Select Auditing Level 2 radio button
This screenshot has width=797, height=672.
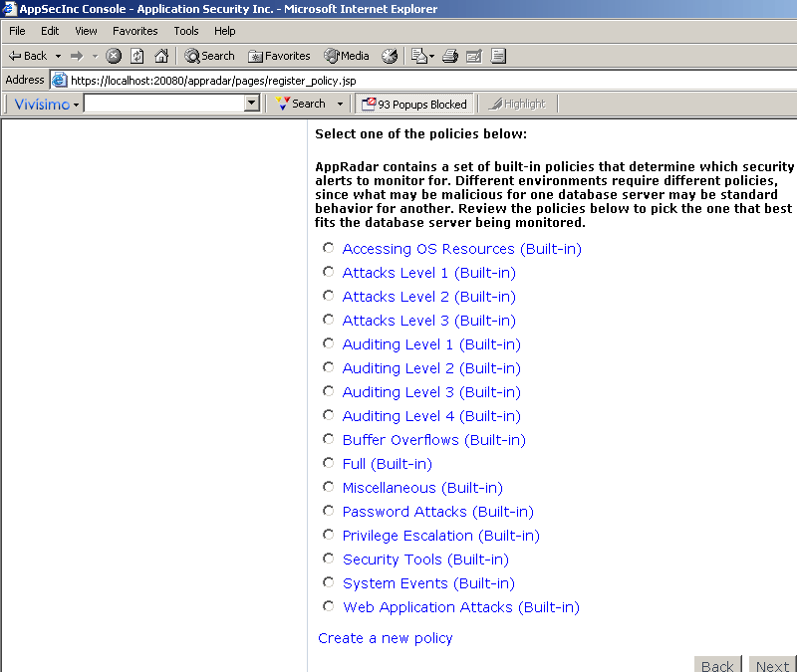tap(329, 367)
